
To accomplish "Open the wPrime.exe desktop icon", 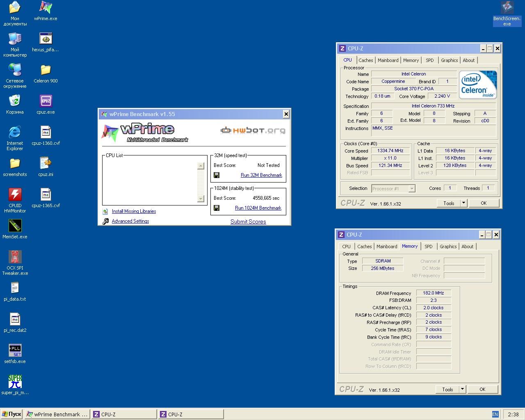I will (x=46, y=10).
